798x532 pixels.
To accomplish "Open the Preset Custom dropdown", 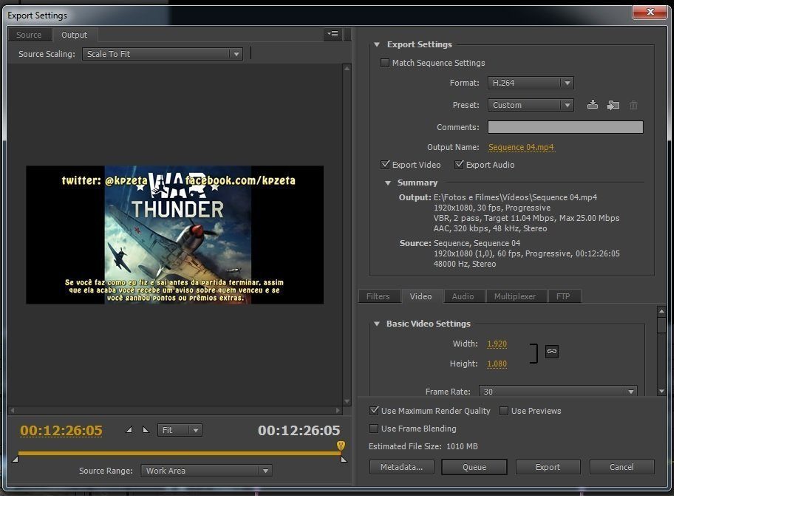I will [531, 105].
